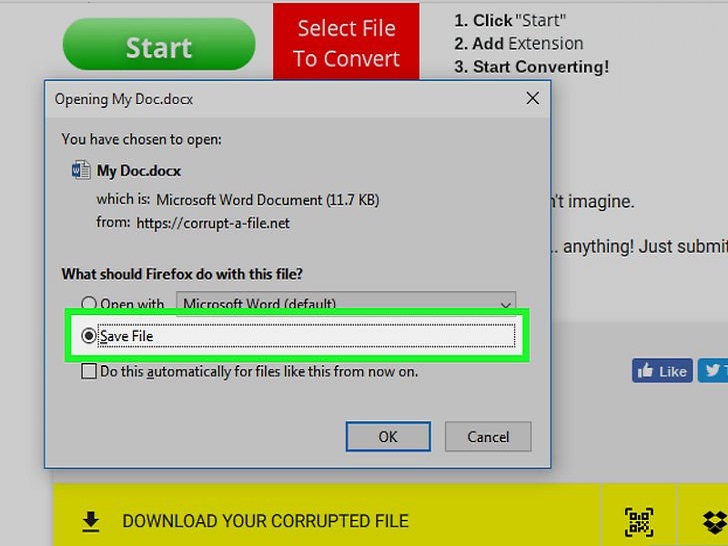Image resolution: width=728 pixels, height=546 pixels.
Task: Click Download Your Corrupted File link
Action: click(x=266, y=521)
